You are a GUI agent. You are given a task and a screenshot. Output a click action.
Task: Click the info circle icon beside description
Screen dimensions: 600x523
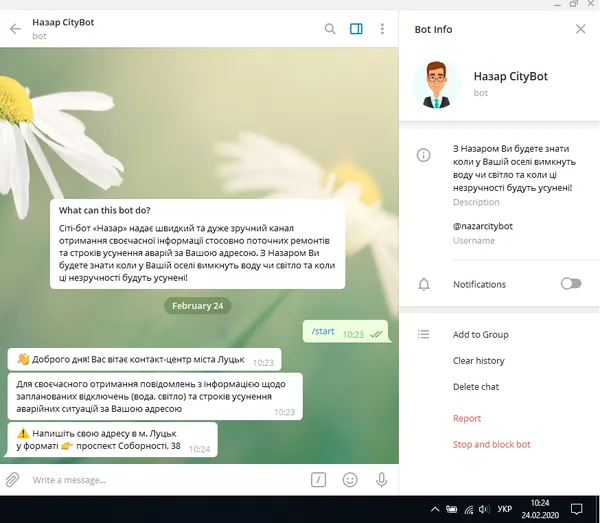pos(423,155)
